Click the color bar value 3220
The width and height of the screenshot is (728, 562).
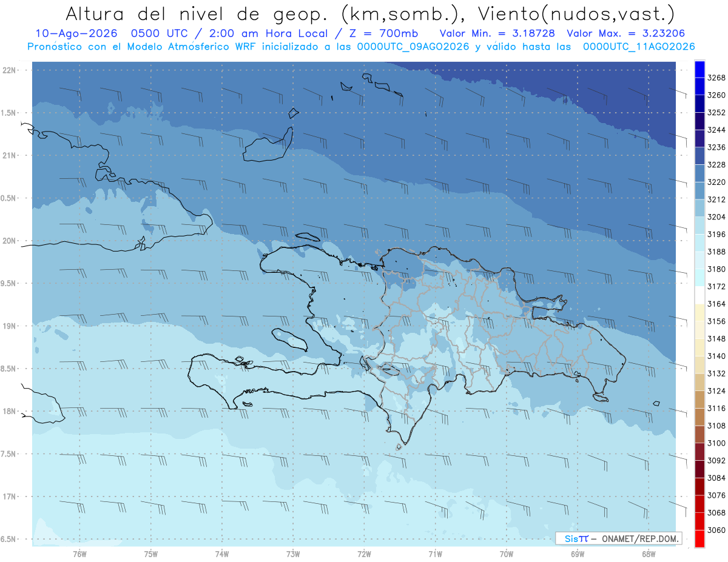pos(716,182)
